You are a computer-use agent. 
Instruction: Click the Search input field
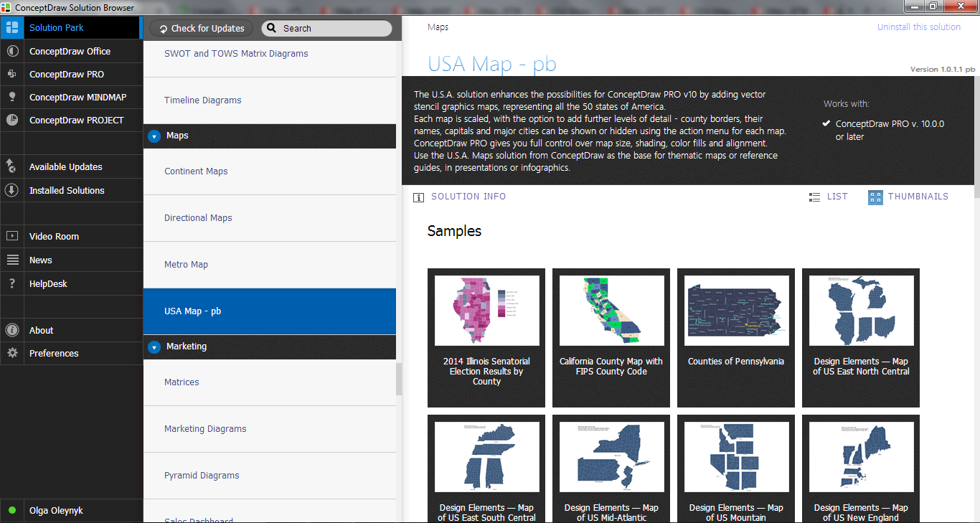point(326,29)
